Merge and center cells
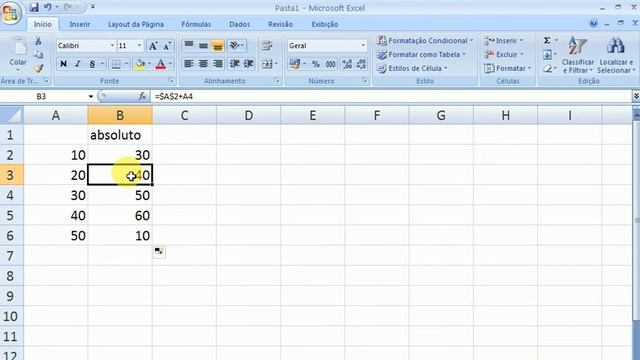This screenshot has width=640, height=360. click(267, 64)
